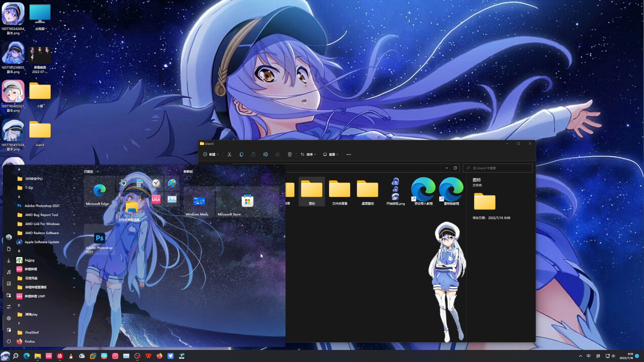
Task: Open the 查看 (View) dropdown menu
Action: (x=331, y=155)
